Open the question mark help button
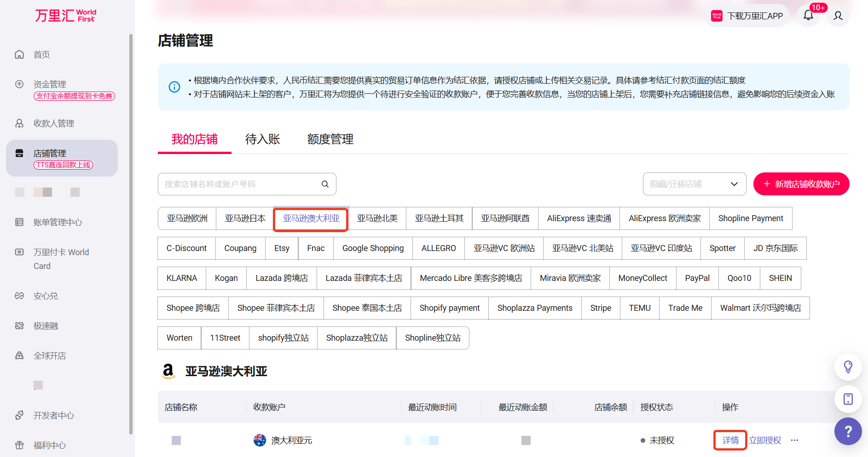Screen dimensions: 868x457 (848, 431)
